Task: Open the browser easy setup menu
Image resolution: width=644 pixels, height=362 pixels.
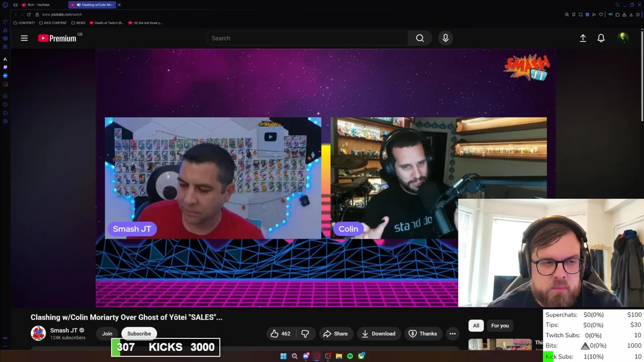Action: pos(638,15)
